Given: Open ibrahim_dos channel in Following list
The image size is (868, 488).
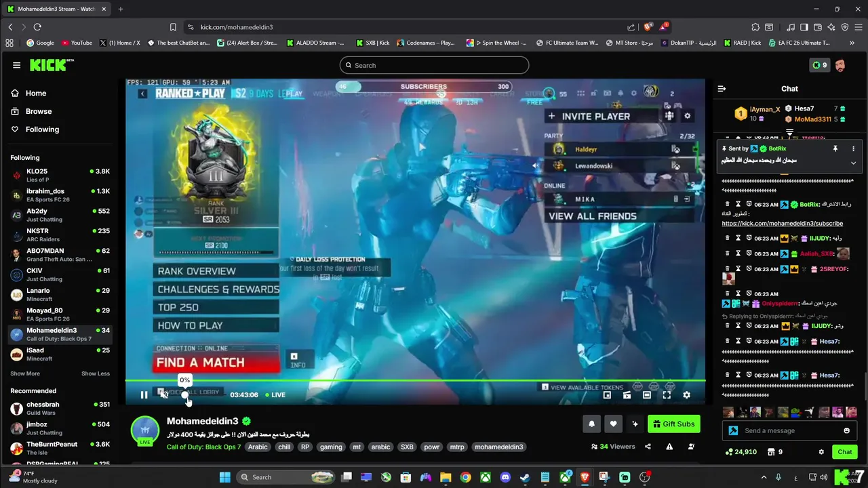Looking at the screenshot, I should pos(60,195).
